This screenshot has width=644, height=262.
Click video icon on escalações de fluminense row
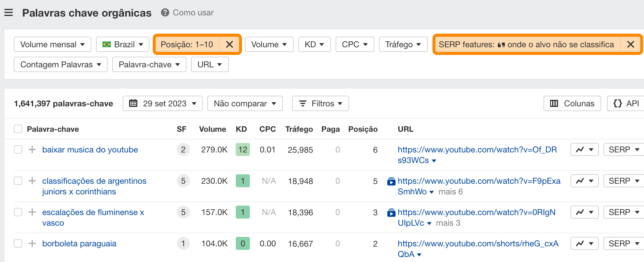391,212
